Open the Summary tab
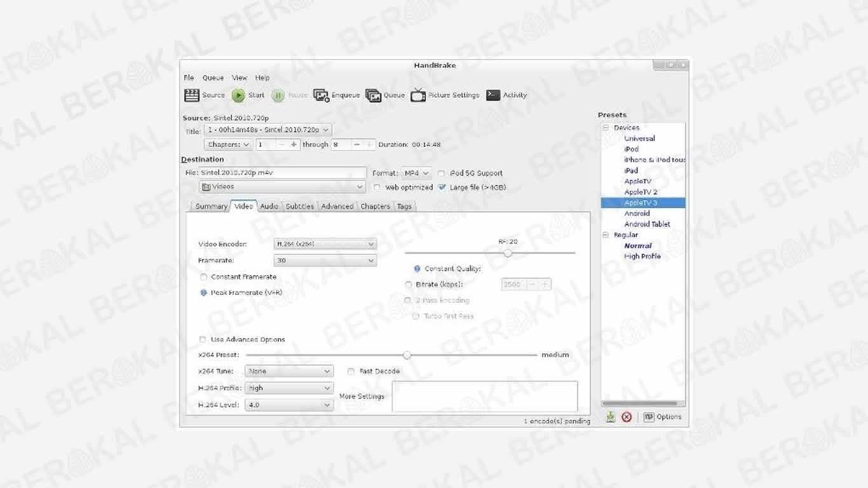Viewport: 868px width, 488px height. tap(211, 206)
